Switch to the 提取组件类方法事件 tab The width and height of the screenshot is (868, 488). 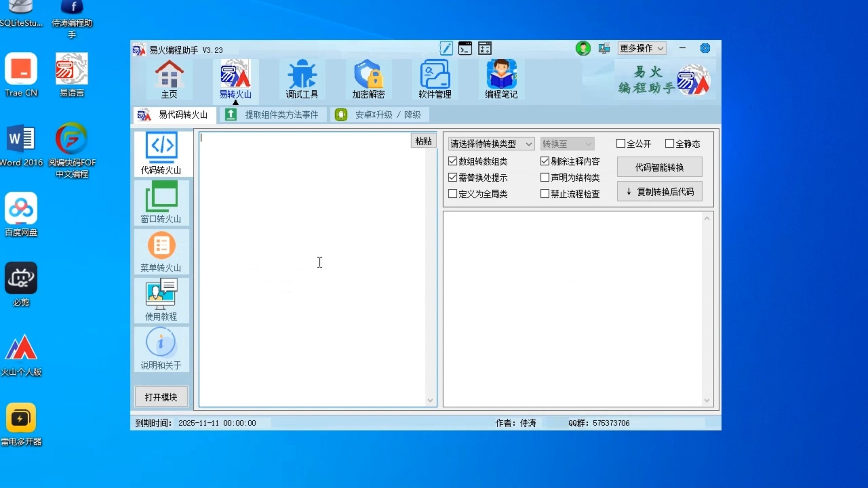274,115
